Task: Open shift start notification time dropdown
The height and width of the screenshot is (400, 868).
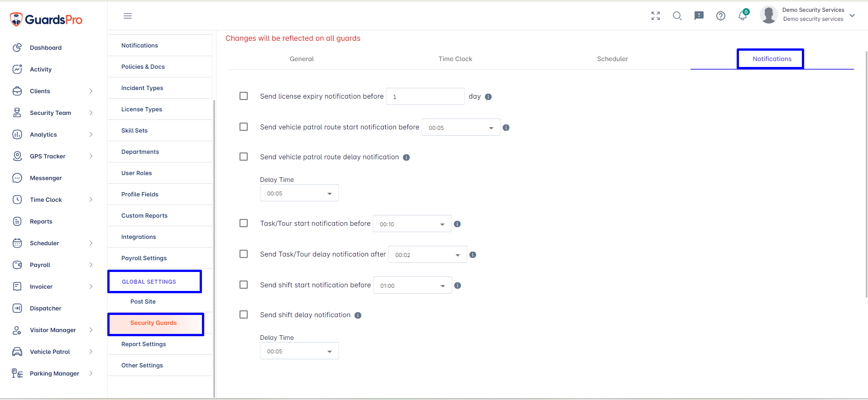Action: 412,286
